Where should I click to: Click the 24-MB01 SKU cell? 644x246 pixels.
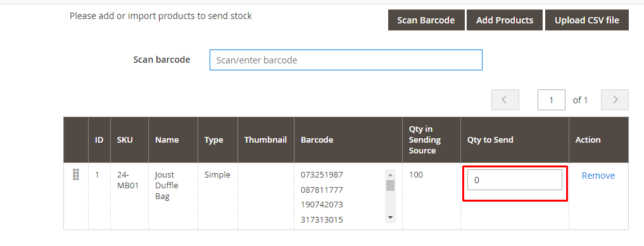[128, 180]
